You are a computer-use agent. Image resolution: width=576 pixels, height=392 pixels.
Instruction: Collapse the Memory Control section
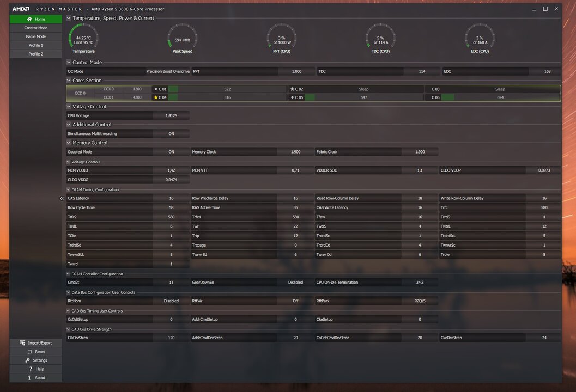coord(69,143)
